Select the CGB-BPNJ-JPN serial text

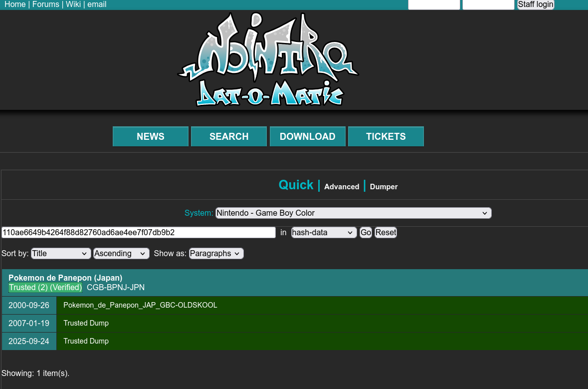116,288
